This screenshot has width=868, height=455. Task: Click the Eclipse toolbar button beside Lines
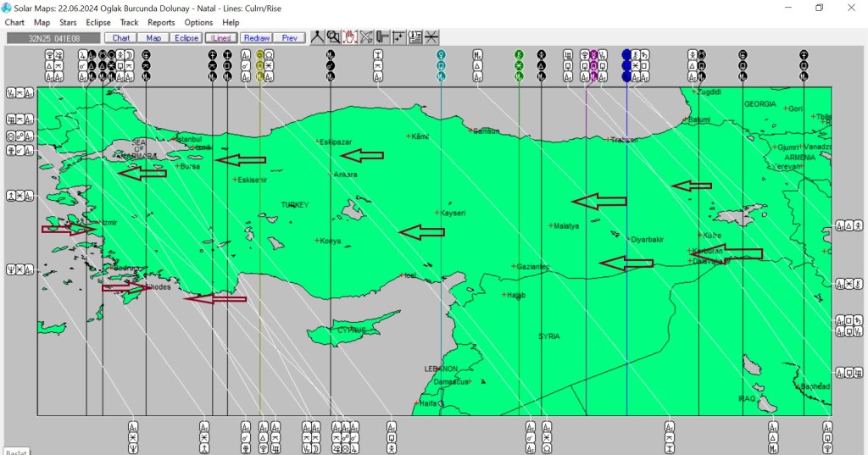click(x=186, y=38)
